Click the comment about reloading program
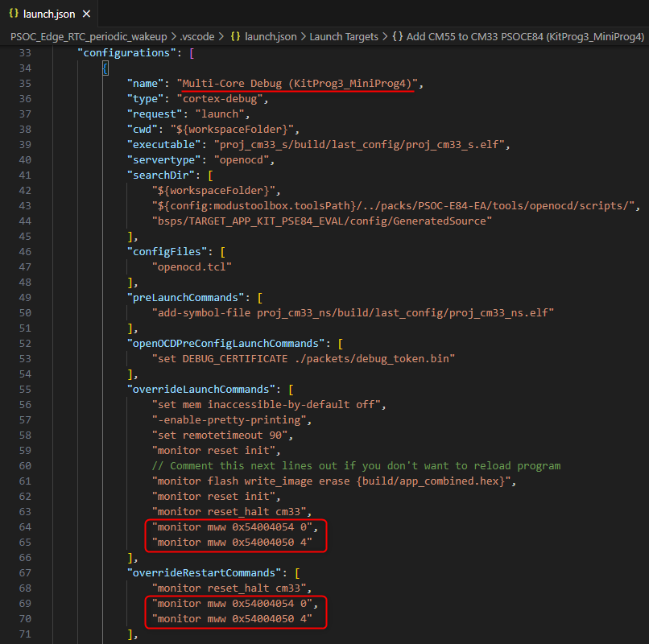 coord(356,466)
